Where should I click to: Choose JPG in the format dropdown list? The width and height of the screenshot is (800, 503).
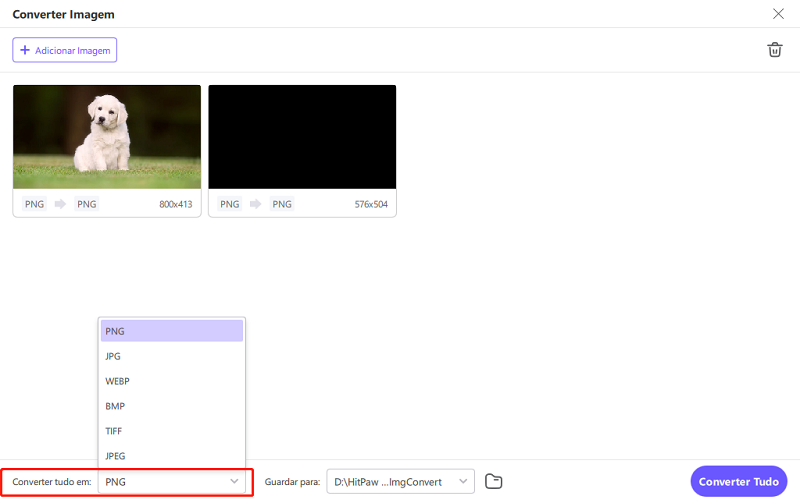(x=172, y=356)
